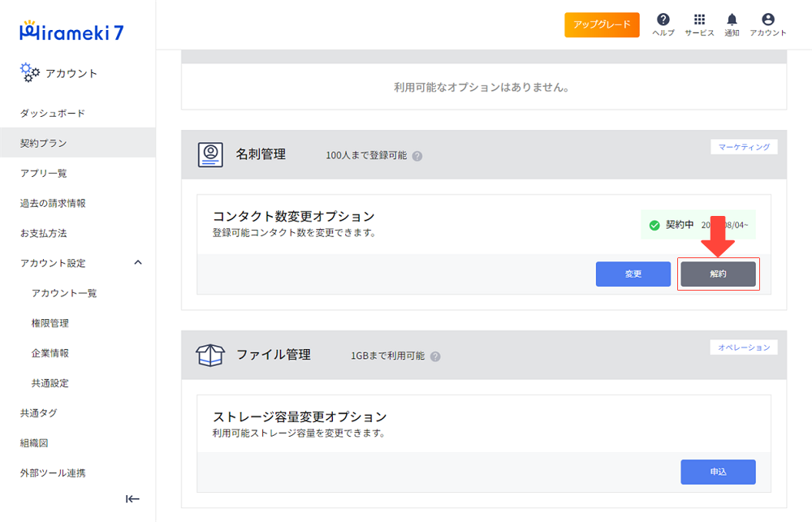
Task: Open アカウント設定 in the sidebar
Action: click(x=78, y=263)
